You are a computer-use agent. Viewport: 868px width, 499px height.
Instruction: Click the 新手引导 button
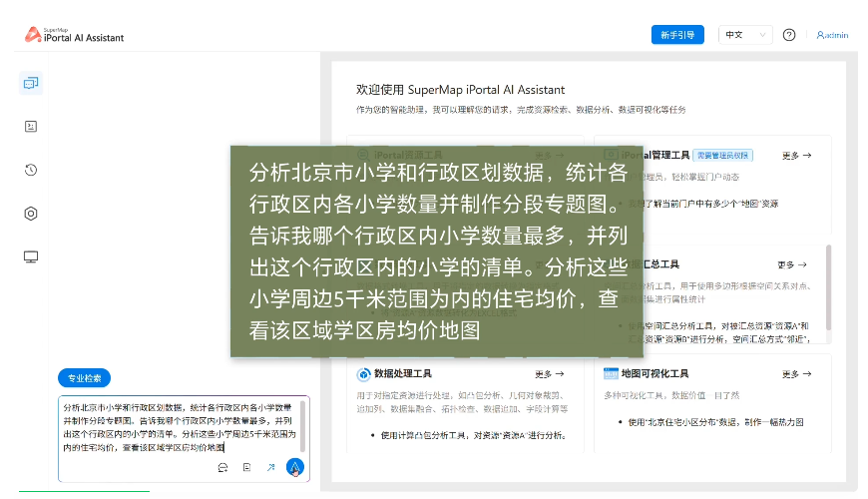pos(677,35)
